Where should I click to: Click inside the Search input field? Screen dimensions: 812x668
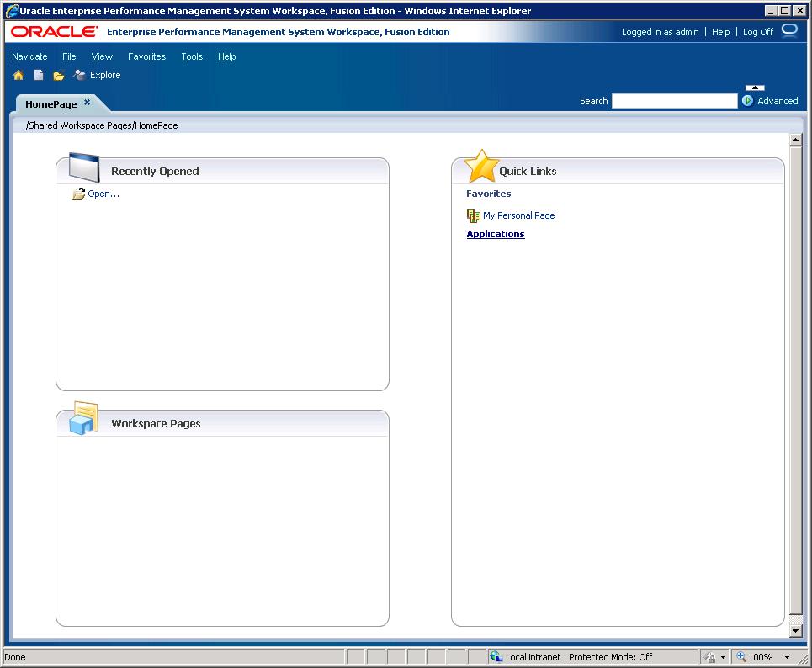click(x=674, y=101)
